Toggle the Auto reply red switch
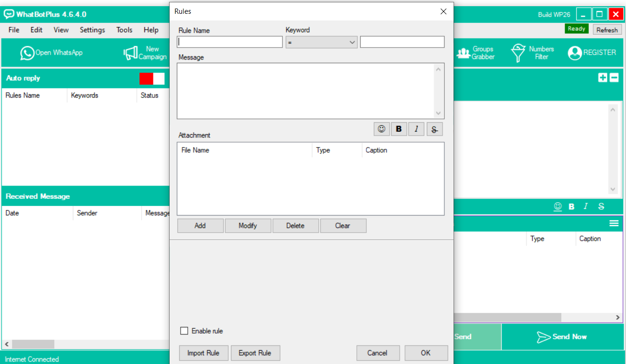Viewport: 626px width, 364px height. (x=152, y=79)
